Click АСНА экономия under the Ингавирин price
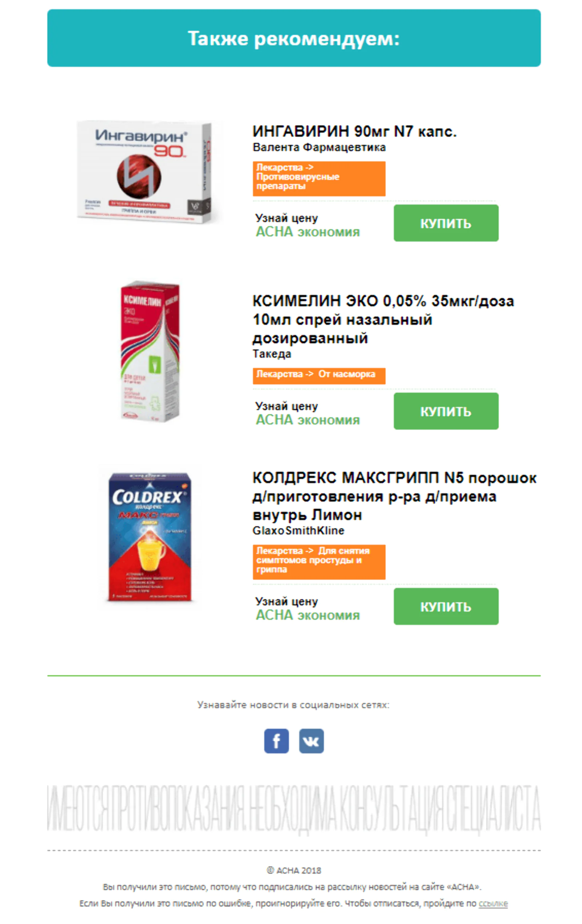 point(307,232)
